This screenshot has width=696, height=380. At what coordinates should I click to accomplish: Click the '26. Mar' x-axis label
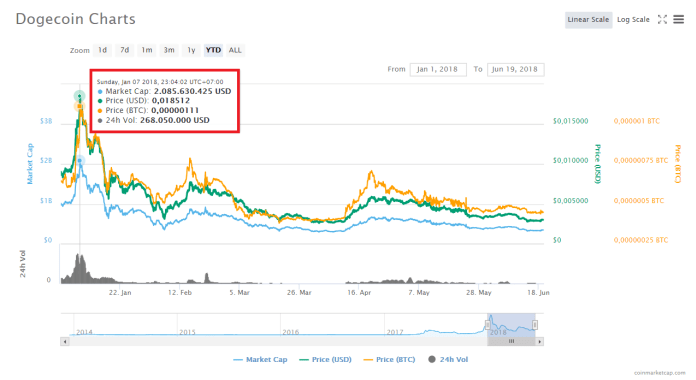(x=299, y=293)
